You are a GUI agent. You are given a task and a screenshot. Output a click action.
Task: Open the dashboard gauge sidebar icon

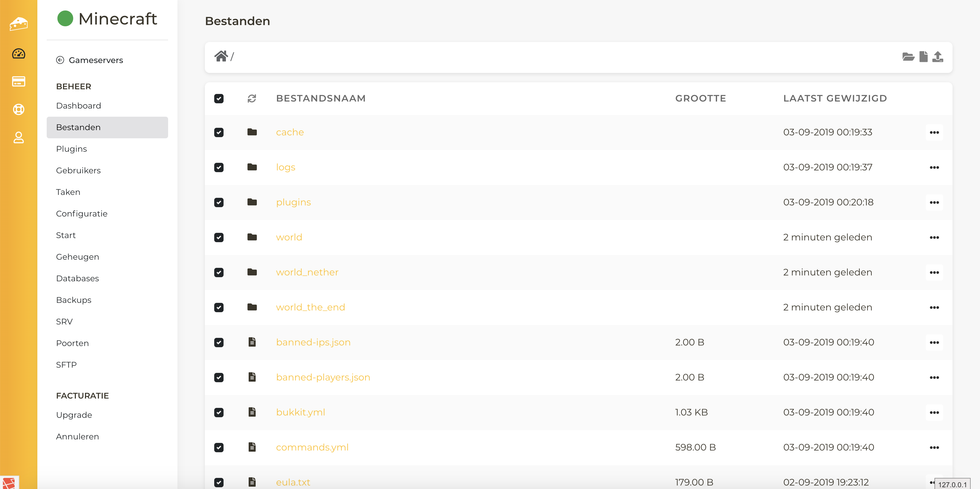coord(18,54)
